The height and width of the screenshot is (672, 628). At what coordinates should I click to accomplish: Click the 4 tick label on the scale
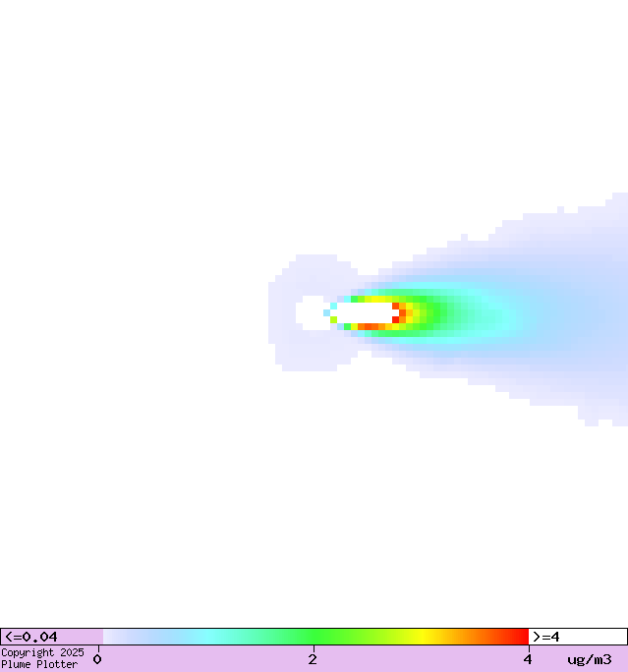click(x=528, y=659)
